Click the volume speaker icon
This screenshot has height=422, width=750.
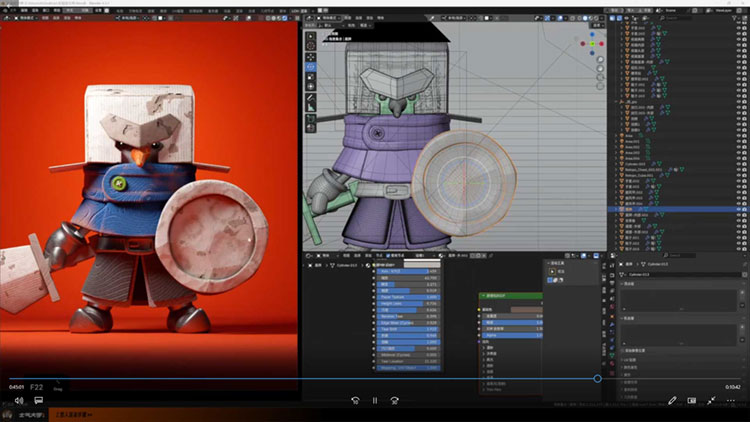[19, 400]
